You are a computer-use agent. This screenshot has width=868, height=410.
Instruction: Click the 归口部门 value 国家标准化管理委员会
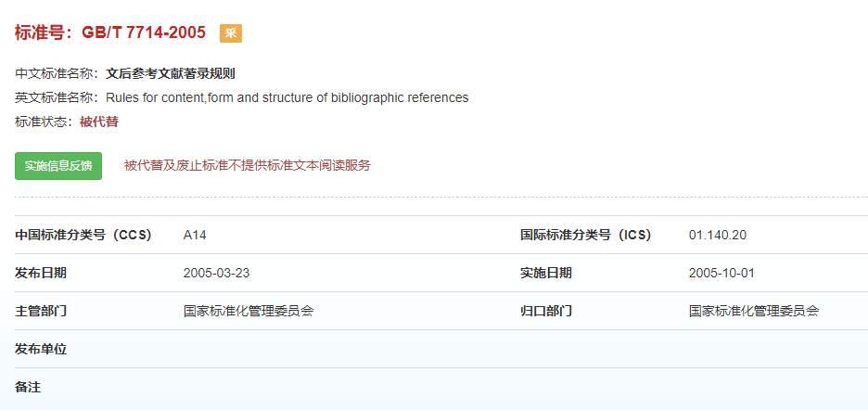754,311
